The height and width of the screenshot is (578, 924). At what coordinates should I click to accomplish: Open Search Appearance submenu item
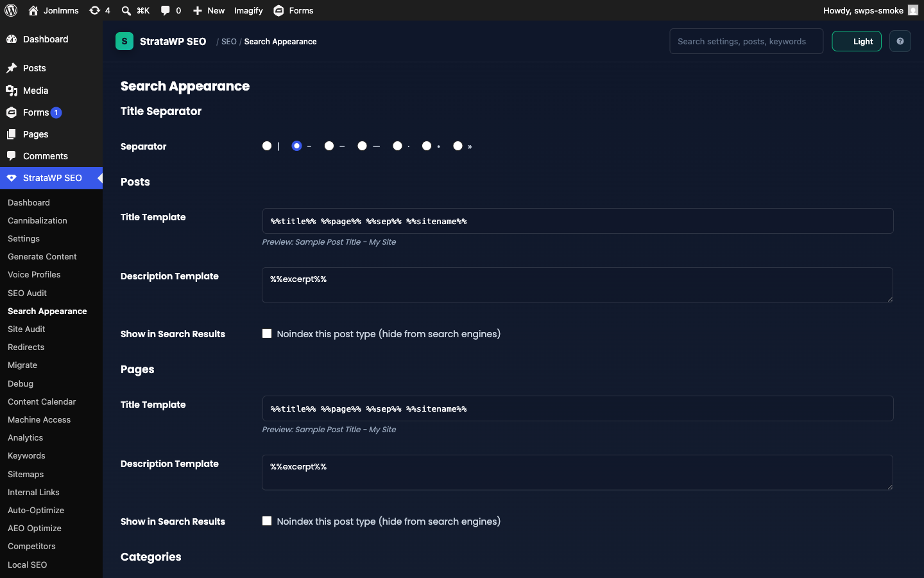pyautogui.click(x=47, y=311)
